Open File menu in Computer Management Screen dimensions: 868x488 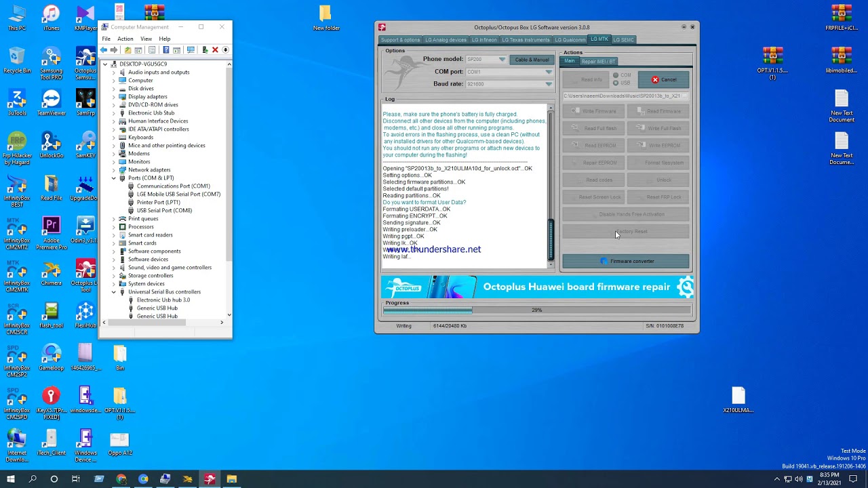pos(106,39)
